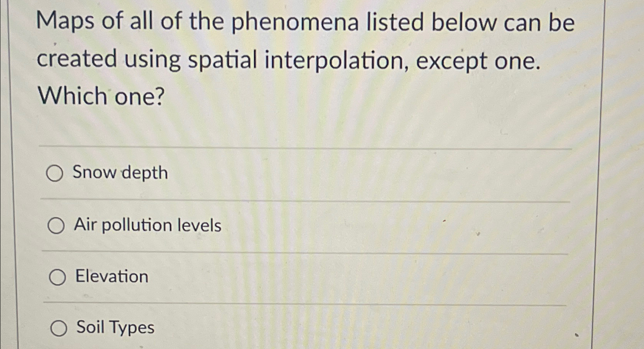Click the Soil Types answer label
644x349 pixels.
coord(115,327)
